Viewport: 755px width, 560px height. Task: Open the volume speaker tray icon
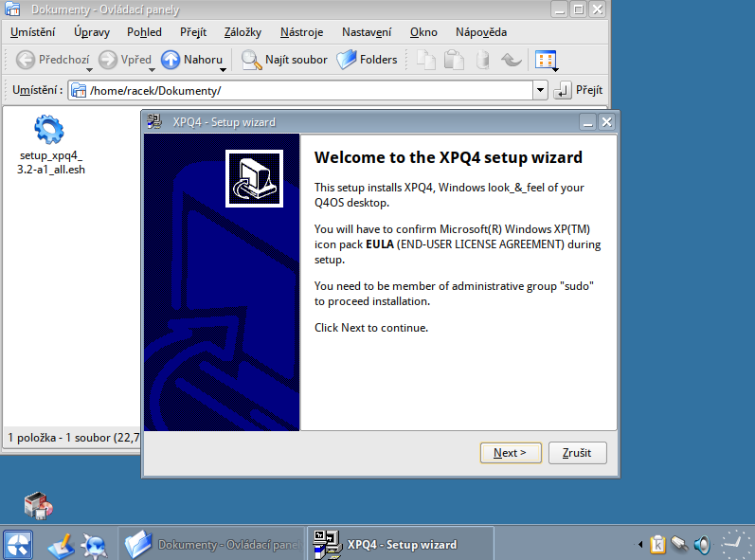(703, 545)
